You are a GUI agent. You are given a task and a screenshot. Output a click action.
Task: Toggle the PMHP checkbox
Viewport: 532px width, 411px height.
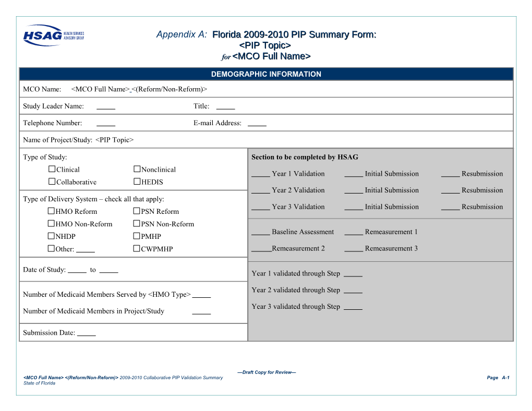coord(137,236)
